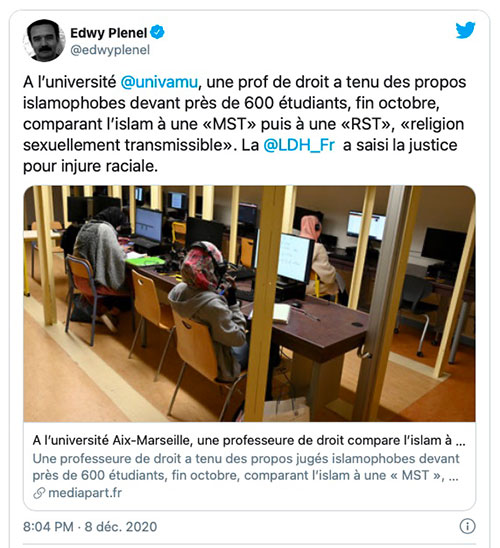Open the @LDH_Fr mention
This screenshot has width=500, height=548.
click(x=299, y=145)
